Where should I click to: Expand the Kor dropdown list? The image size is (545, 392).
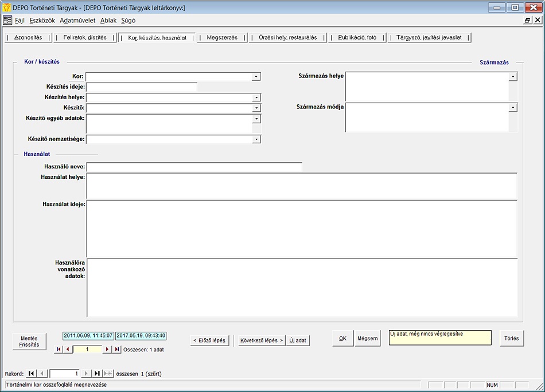pyautogui.click(x=256, y=76)
